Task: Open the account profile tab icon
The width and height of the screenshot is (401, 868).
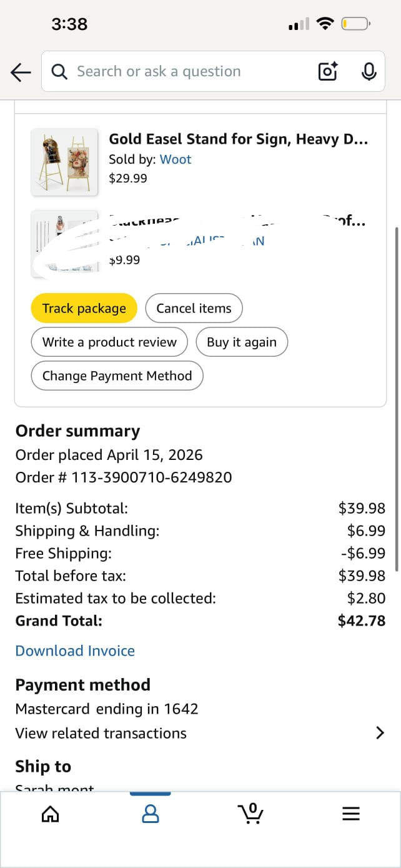Action: click(151, 814)
